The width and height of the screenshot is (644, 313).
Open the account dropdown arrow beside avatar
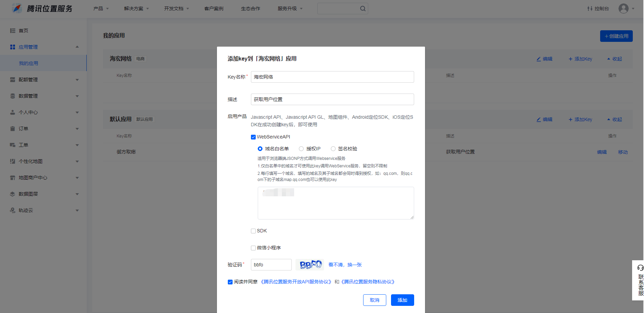click(x=633, y=9)
